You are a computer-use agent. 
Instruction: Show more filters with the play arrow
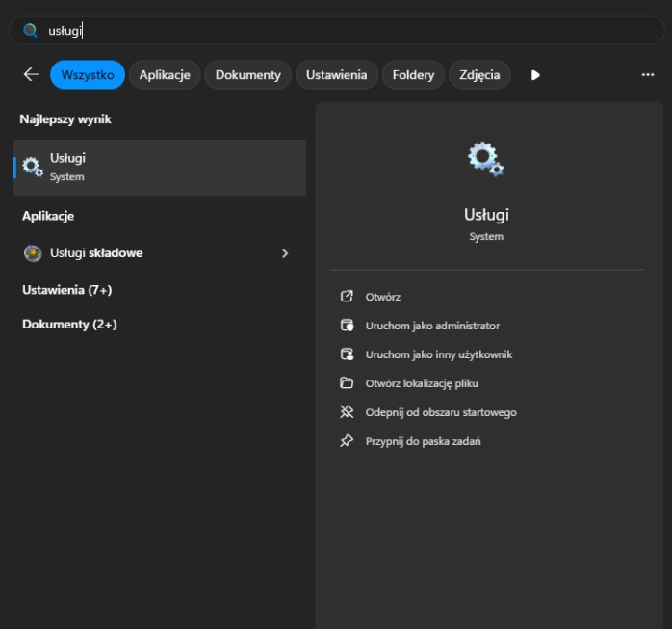coord(536,75)
